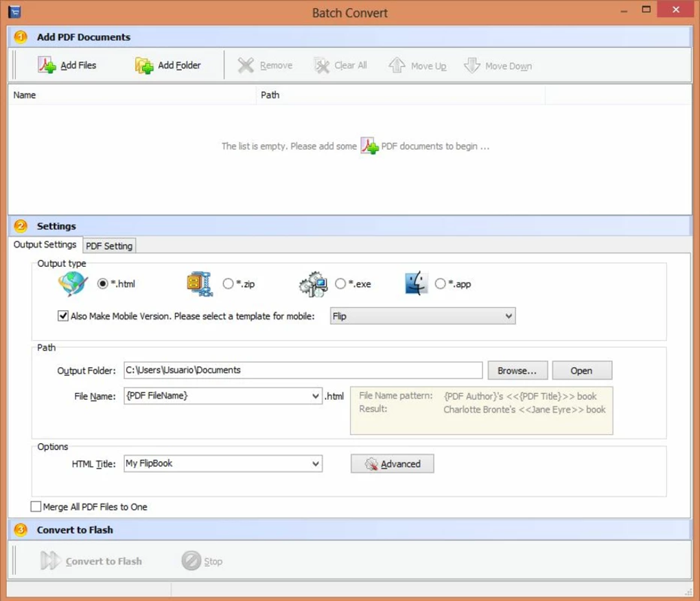Click the Path column header
The height and width of the screenshot is (601, 700).
tap(401, 95)
